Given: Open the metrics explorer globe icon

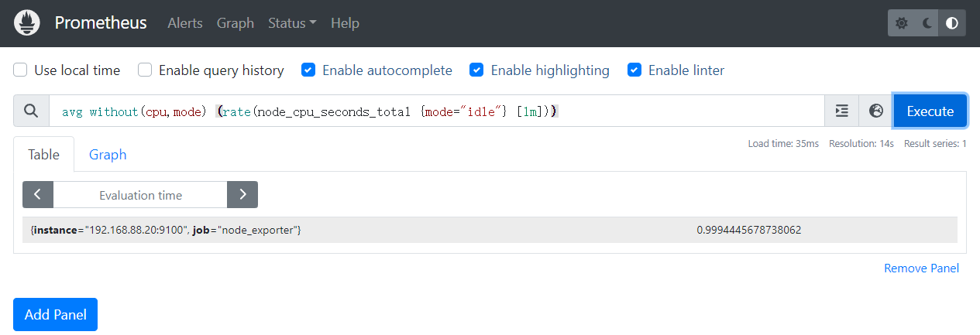Looking at the screenshot, I should pyautogui.click(x=876, y=111).
